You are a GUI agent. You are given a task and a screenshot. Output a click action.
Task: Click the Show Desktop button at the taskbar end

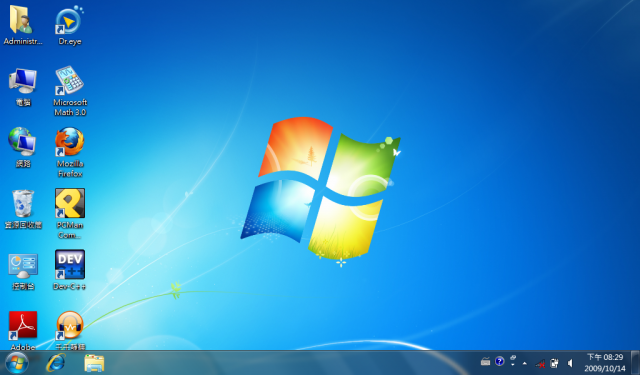pyautogui.click(x=635, y=363)
